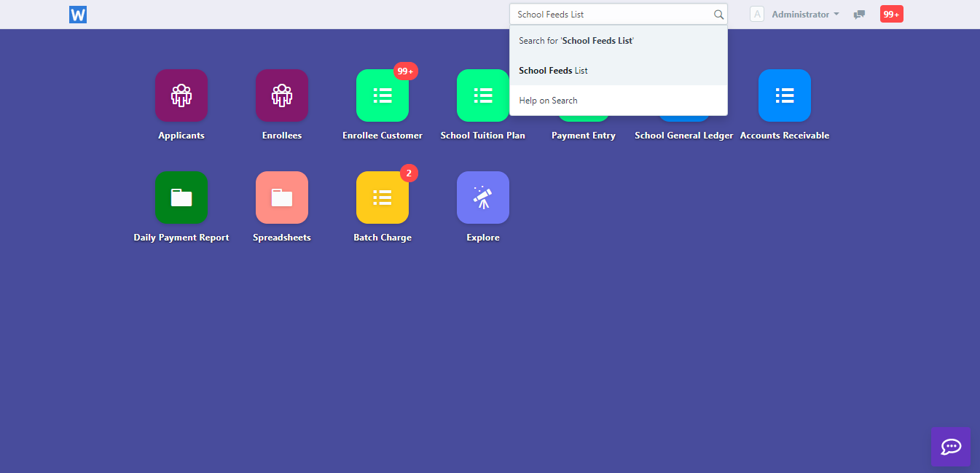Click the School Tuition Plan label

click(483, 136)
